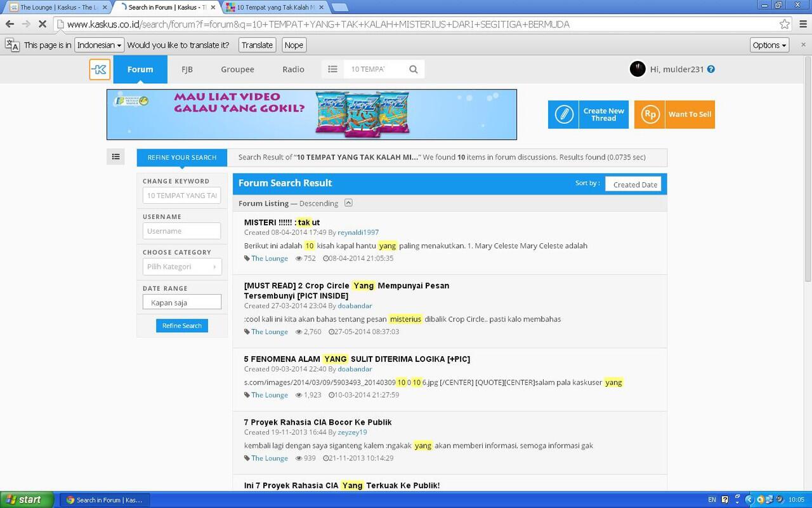The height and width of the screenshot is (508, 812).
Task: Open thread 5 FENOMENA ALAM YANG SULIT
Action: click(357, 359)
